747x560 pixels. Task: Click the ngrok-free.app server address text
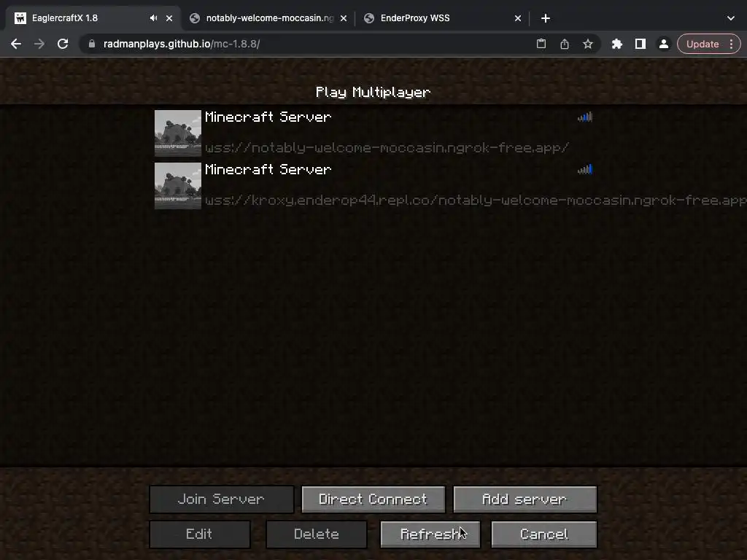tap(387, 148)
